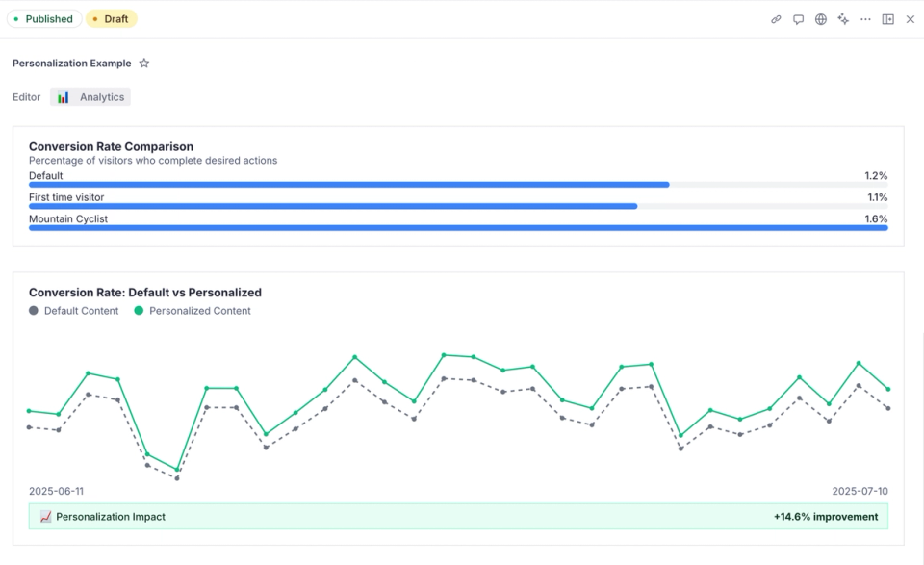Screen dimensions: 924x565
Task: Open the Analytics tab
Action: pyautogui.click(x=90, y=97)
